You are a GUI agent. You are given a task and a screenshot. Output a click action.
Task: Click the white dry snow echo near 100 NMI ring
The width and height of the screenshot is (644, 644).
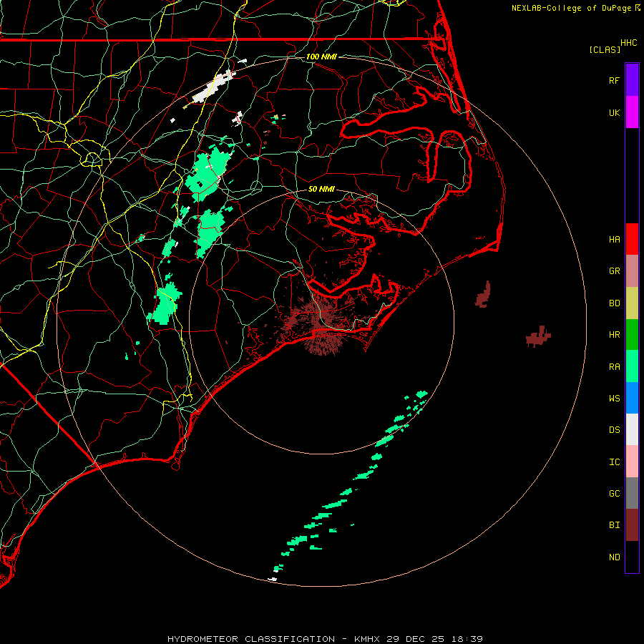pos(212,87)
